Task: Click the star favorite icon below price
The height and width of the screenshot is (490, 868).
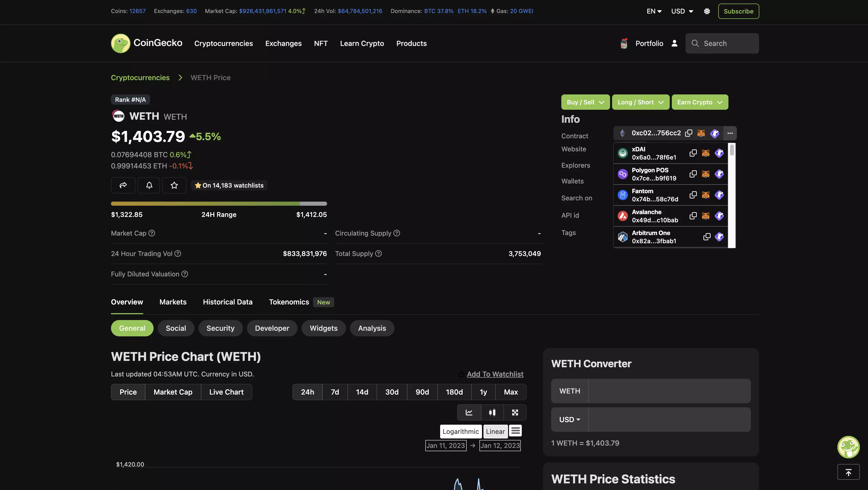Action: tap(174, 185)
